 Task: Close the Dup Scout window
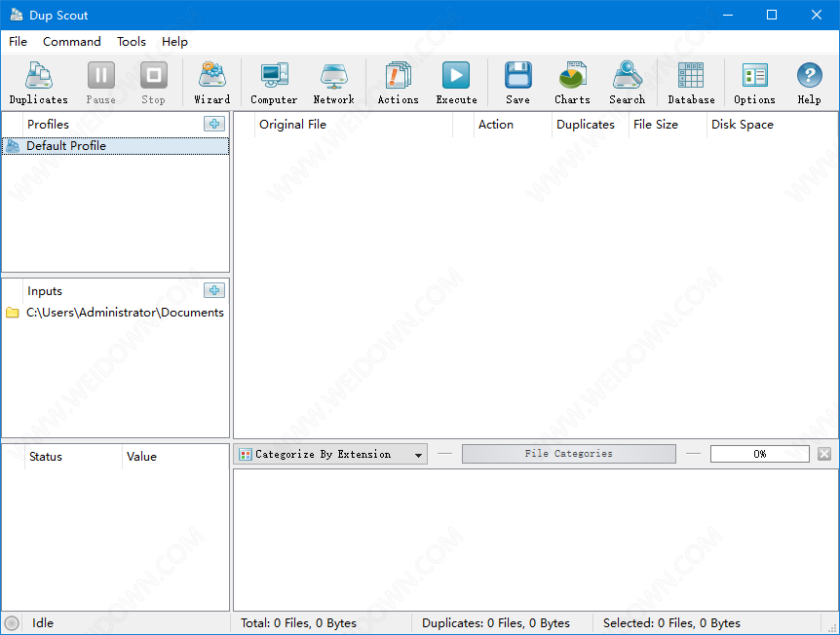pyautogui.click(x=817, y=15)
